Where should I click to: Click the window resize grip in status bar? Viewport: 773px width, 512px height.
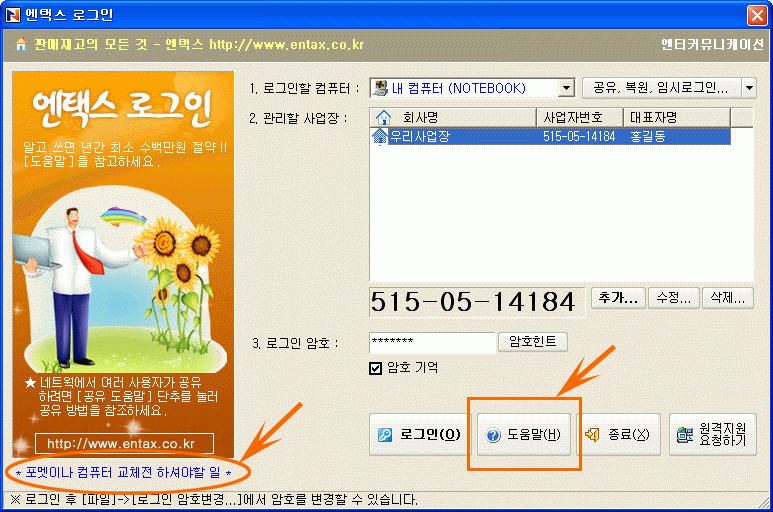tap(765, 503)
